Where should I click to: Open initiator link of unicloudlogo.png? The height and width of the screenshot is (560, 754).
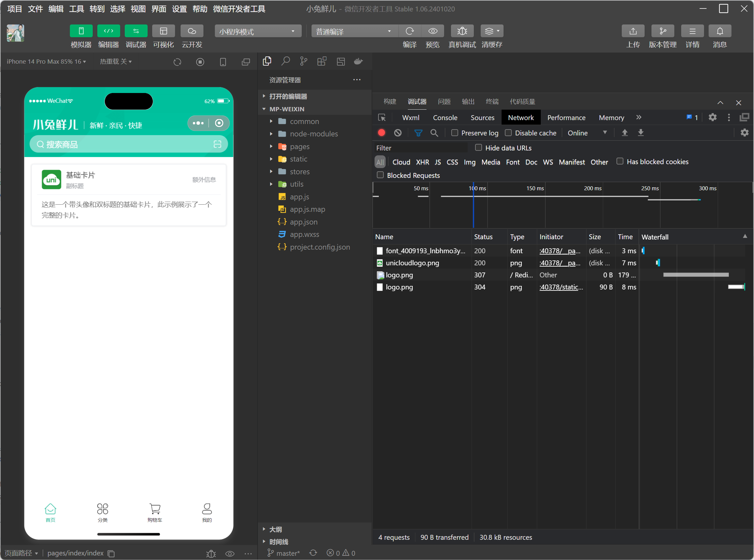[560, 263]
